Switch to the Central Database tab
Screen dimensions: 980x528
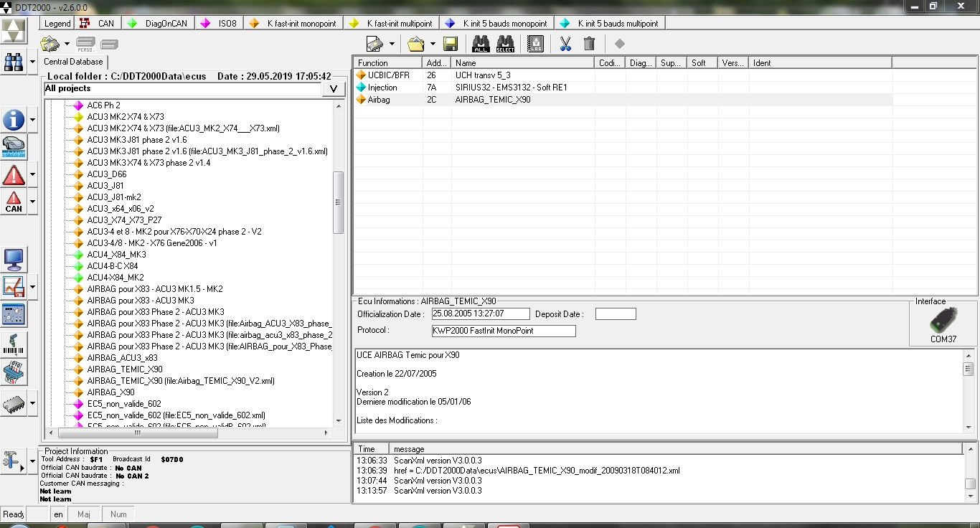73,62
